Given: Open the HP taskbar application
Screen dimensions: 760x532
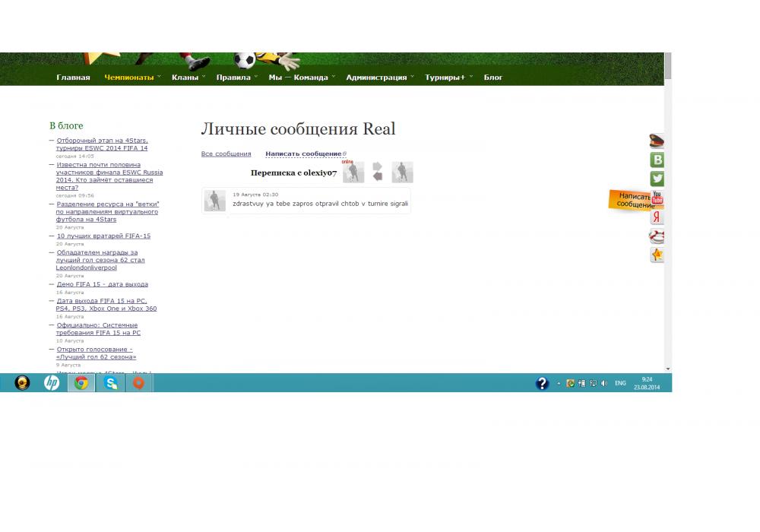Looking at the screenshot, I should tap(51, 383).
